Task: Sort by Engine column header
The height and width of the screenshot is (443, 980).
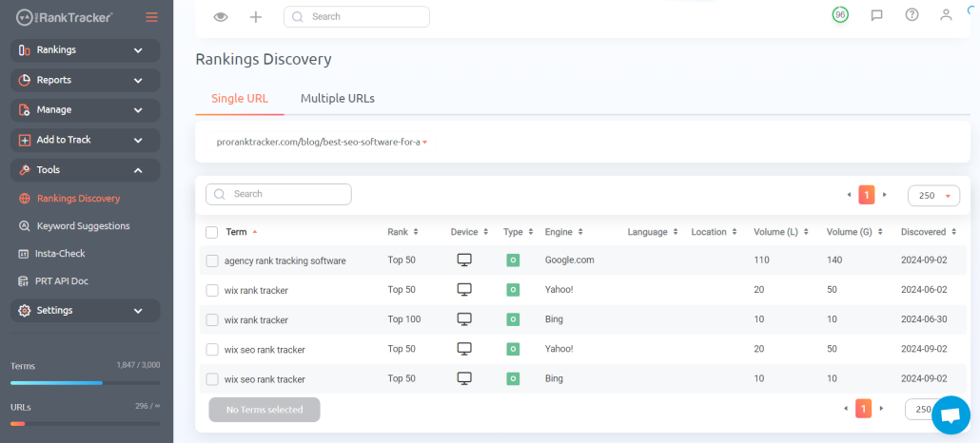Action: click(564, 232)
